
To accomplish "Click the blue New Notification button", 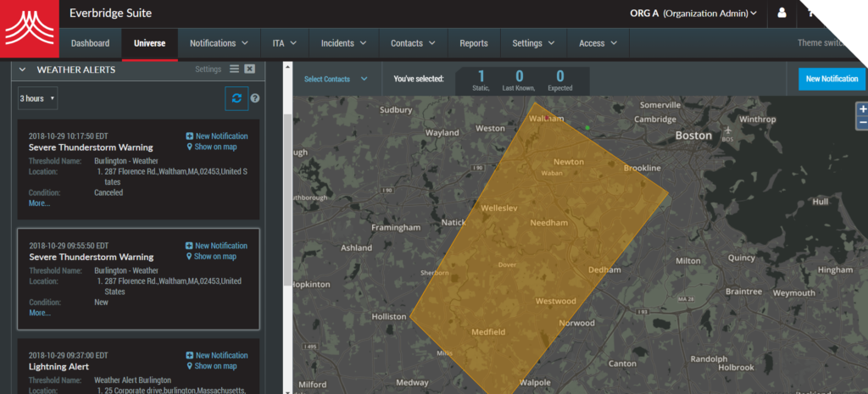I will [x=832, y=79].
